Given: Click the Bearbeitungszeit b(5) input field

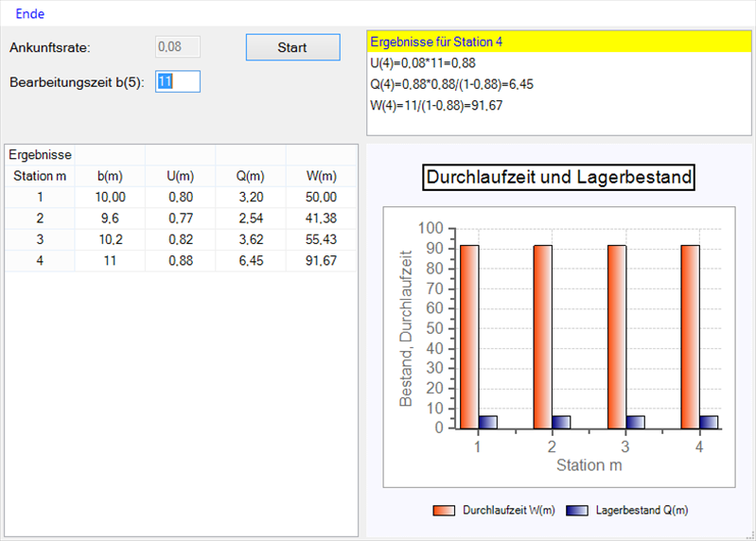Looking at the screenshot, I should [x=178, y=82].
